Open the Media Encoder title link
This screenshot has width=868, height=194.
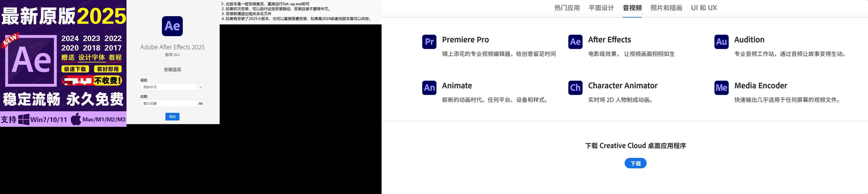[760, 85]
